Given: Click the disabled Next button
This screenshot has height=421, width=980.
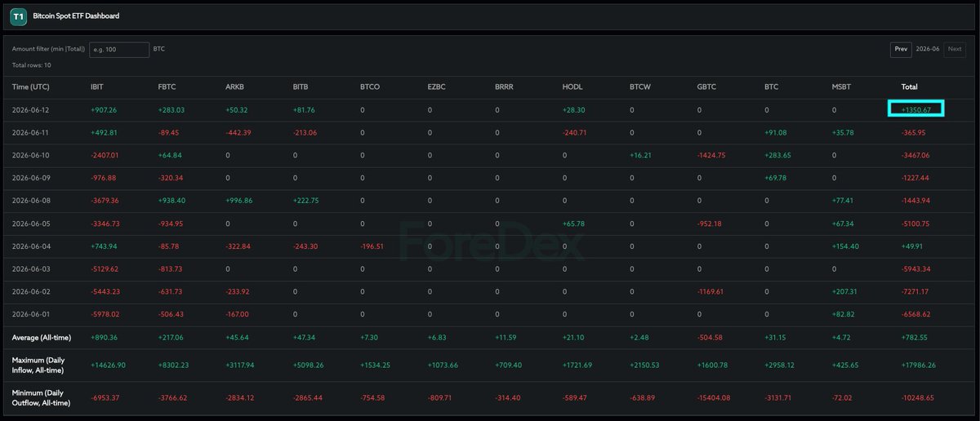Looking at the screenshot, I should click(955, 49).
